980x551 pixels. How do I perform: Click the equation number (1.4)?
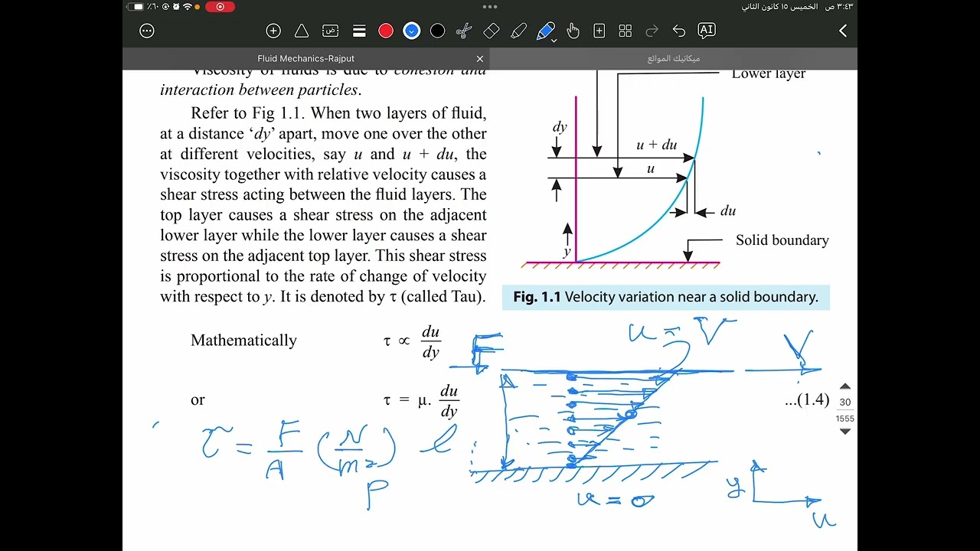807,399
